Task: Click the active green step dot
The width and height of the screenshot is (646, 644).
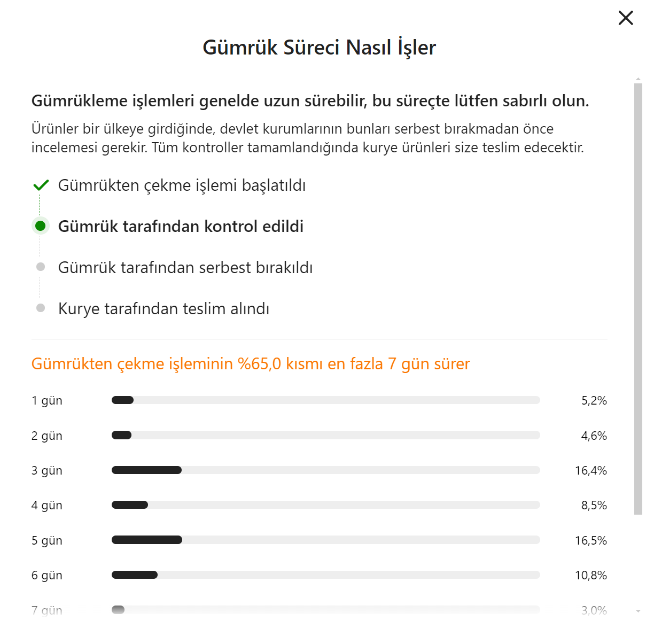Action: (40, 226)
